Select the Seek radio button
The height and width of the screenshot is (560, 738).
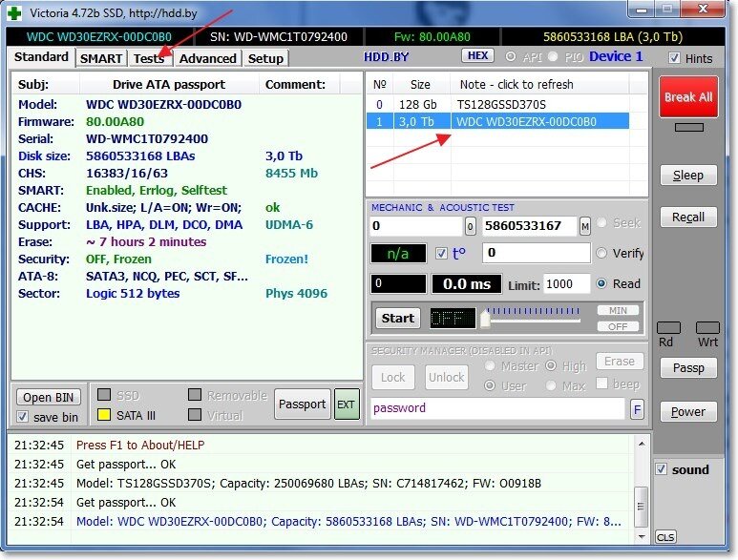pos(601,222)
